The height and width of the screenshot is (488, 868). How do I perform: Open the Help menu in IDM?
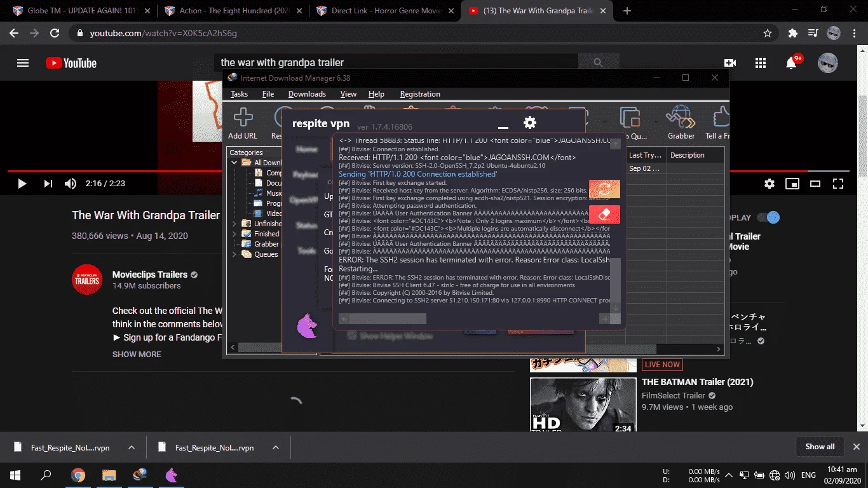click(376, 94)
